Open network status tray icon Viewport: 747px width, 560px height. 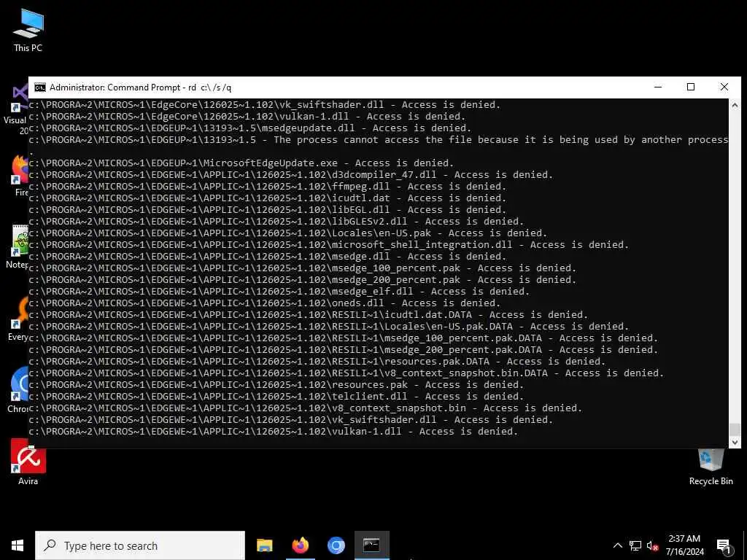(x=635, y=545)
